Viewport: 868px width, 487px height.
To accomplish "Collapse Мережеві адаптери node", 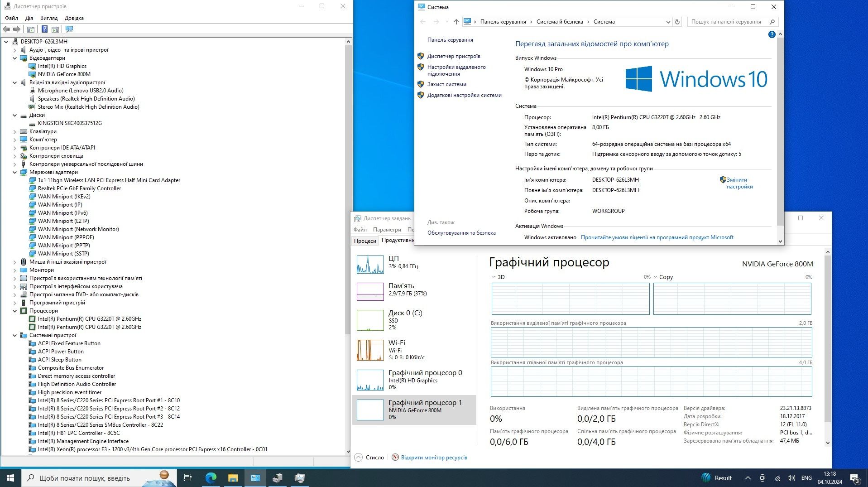I will click(14, 172).
